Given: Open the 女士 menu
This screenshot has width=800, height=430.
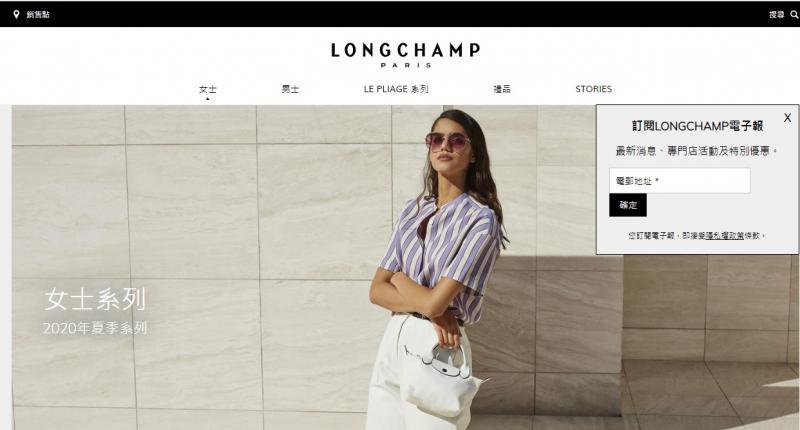Looking at the screenshot, I should click(x=208, y=89).
